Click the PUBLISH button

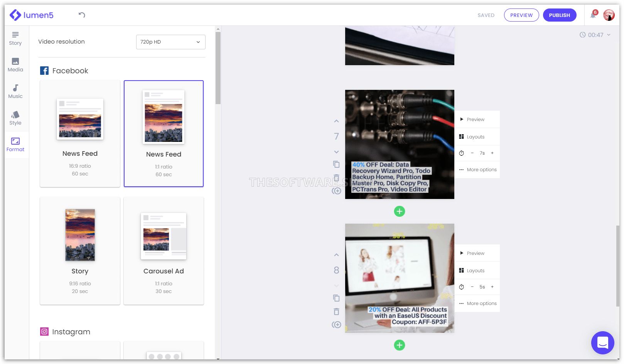[560, 15]
